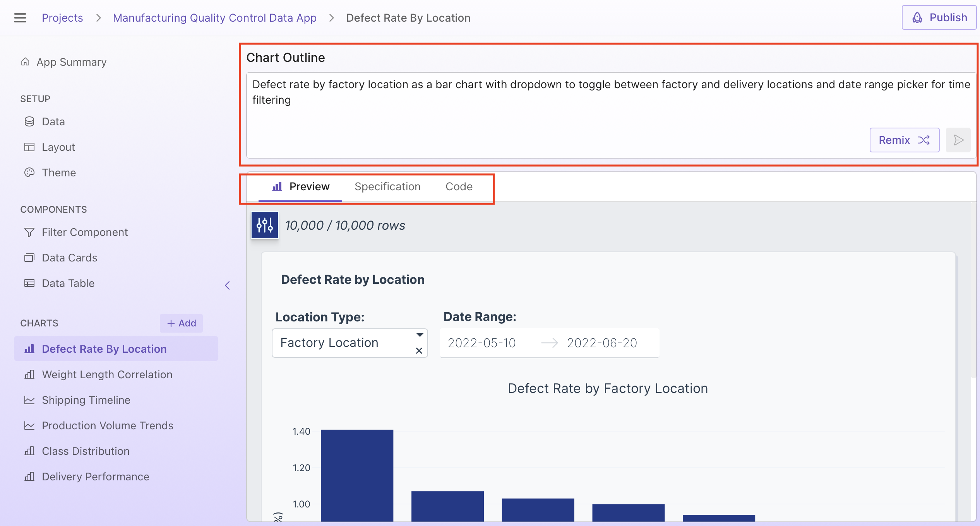Image resolution: width=980 pixels, height=526 pixels.
Task: Click the Theme palette icon
Action: [x=29, y=172]
